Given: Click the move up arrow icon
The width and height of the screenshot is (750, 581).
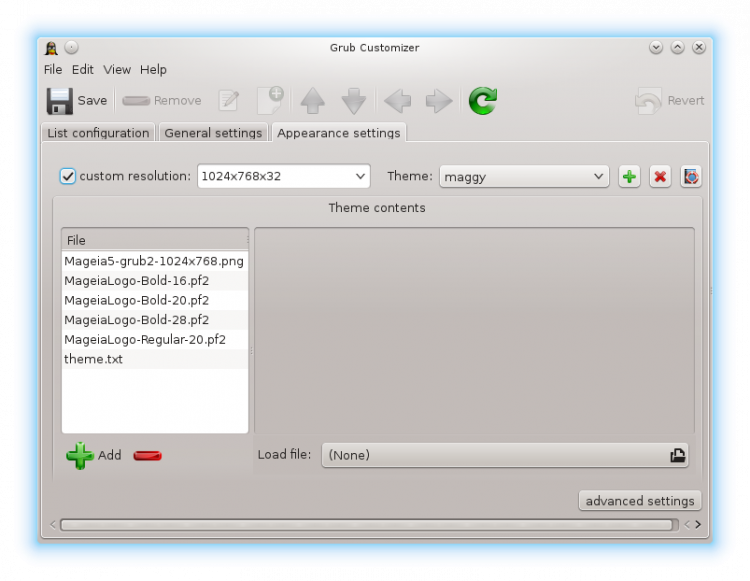Looking at the screenshot, I should [313, 101].
